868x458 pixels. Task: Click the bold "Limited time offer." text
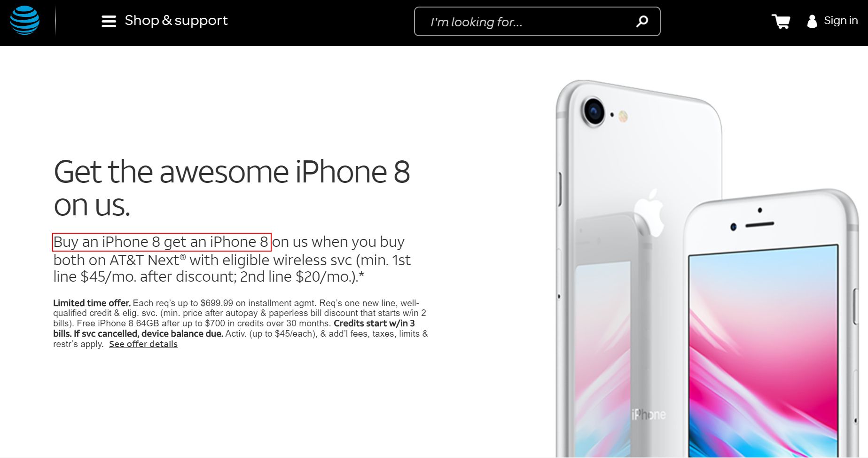pos(92,303)
